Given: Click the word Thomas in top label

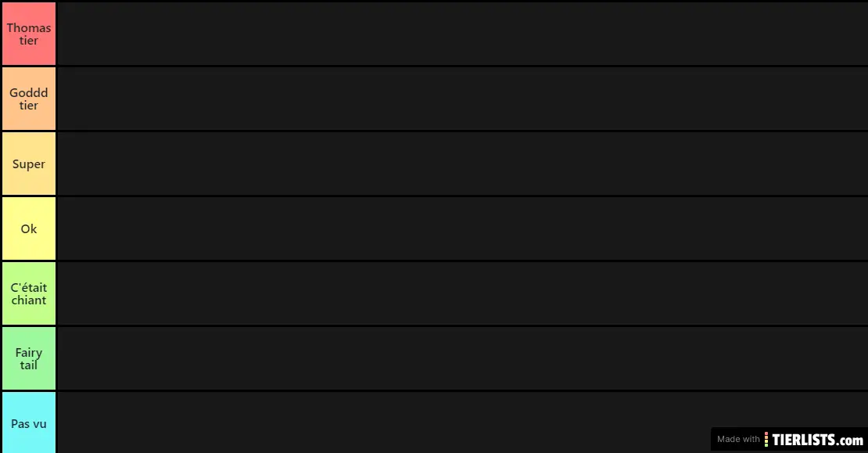Looking at the screenshot, I should (29, 27).
